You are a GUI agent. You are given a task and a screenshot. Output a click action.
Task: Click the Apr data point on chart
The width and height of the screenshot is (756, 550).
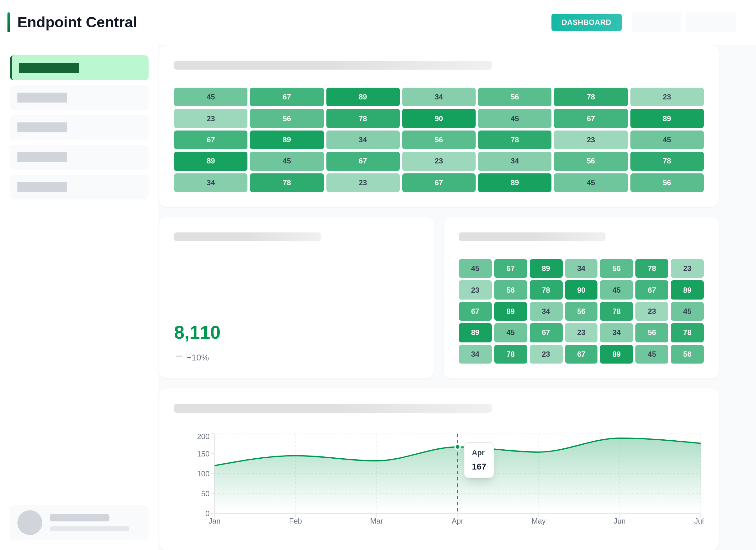[457, 447]
